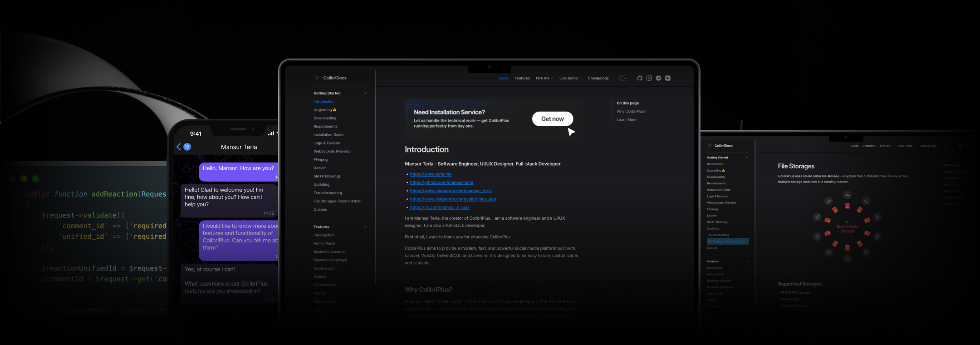
Task: Click red file icon atop round robin diagram
Action: click(x=847, y=206)
